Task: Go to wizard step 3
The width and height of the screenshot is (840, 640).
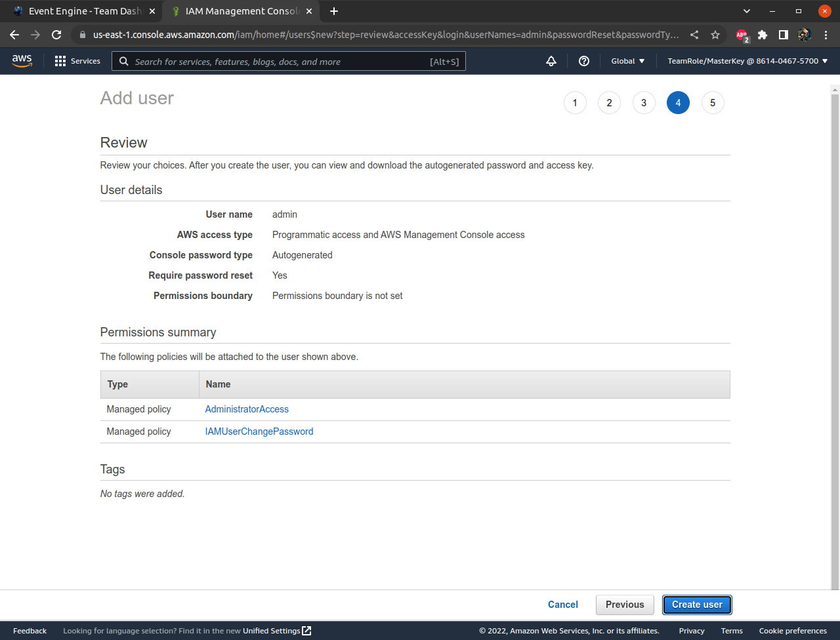Action: coord(644,103)
